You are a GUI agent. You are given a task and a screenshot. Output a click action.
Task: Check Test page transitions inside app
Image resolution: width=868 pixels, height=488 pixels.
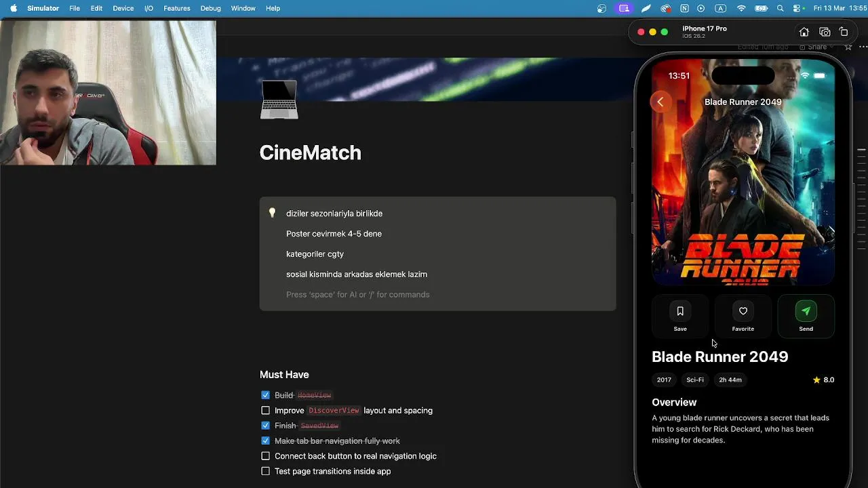point(265,471)
